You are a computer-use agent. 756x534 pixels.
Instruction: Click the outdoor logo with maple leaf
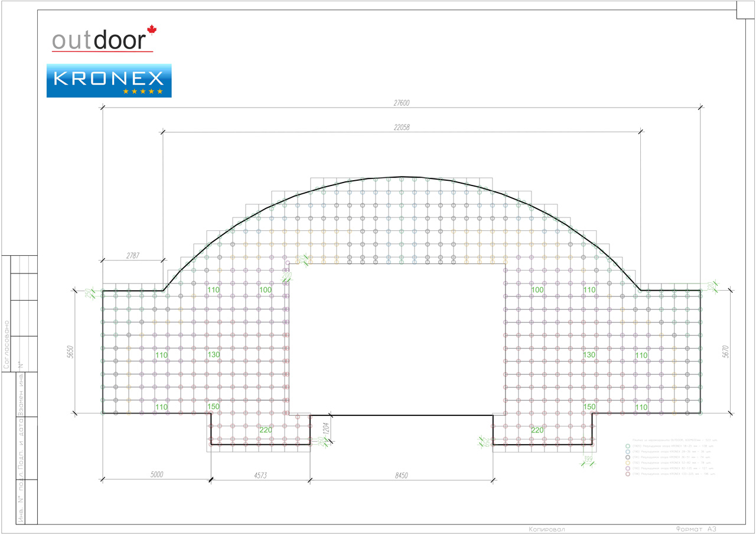pos(103,39)
